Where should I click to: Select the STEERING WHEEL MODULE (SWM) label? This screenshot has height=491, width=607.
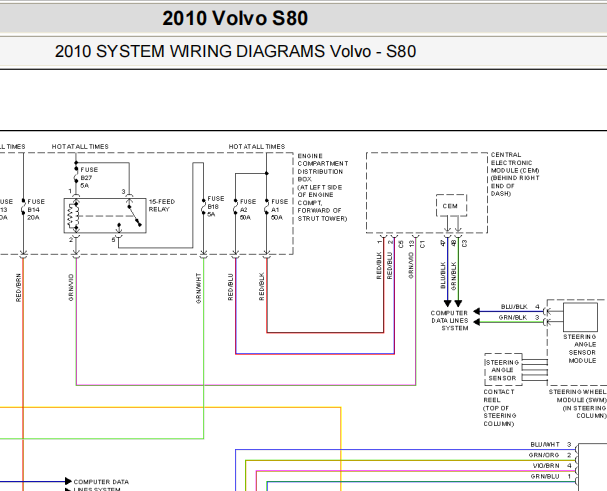point(578,404)
